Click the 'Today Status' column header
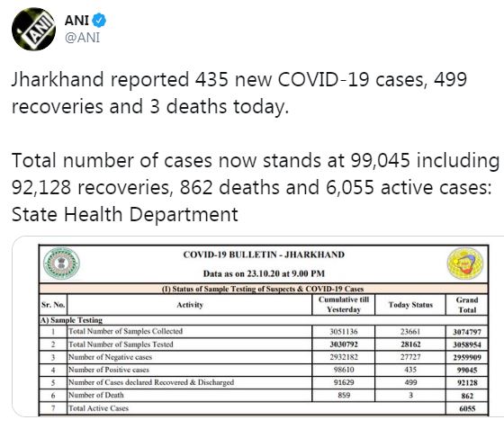 (x=410, y=305)
